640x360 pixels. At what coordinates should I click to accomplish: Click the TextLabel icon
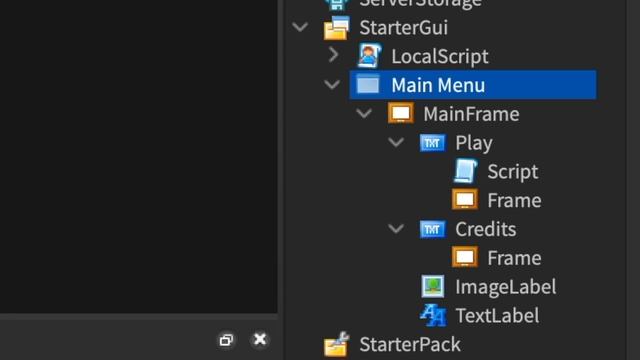pyautogui.click(x=433, y=315)
